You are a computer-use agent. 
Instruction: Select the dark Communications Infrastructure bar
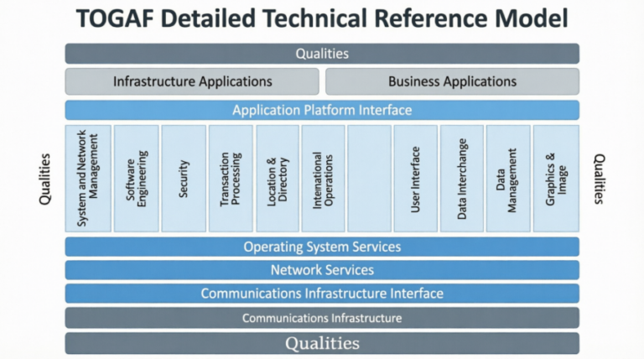322,318
